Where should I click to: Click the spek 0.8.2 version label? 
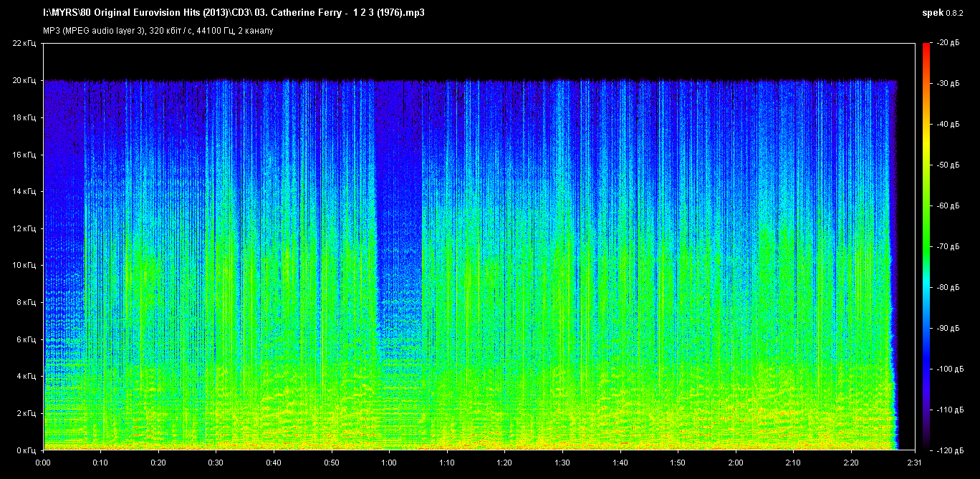[946, 13]
